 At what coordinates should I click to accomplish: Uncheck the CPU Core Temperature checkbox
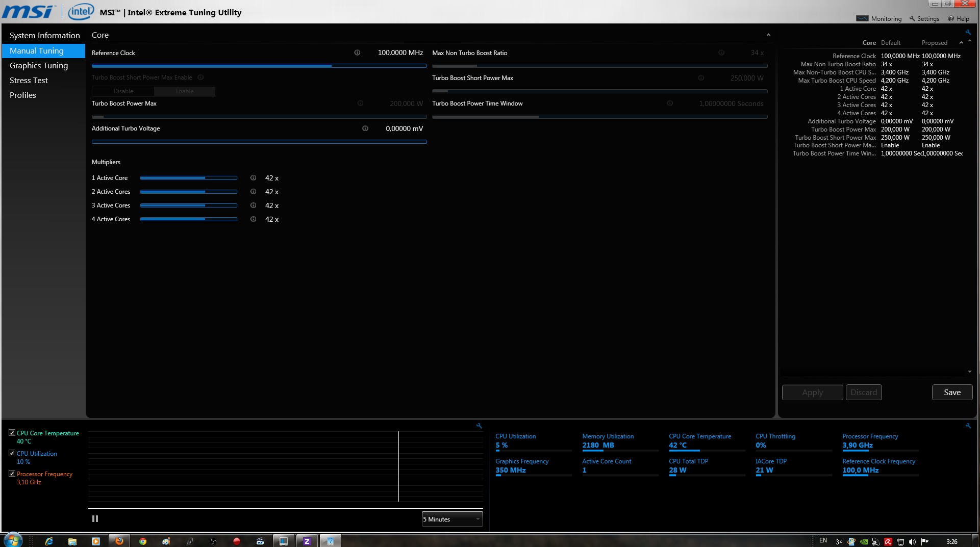[x=12, y=433]
